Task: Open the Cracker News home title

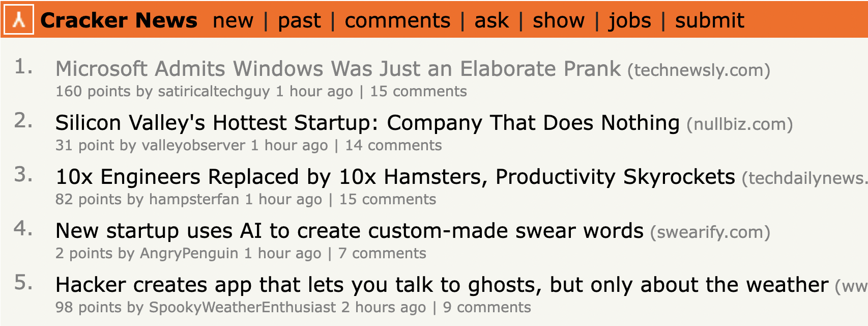Action: point(119,20)
